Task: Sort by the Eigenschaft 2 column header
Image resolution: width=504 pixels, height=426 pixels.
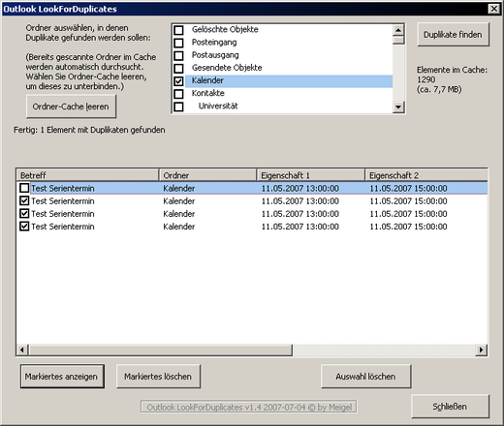Action: [426, 175]
